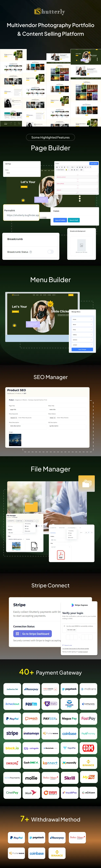Pick the 2checkout payment logo
The image size is (101, 868).
click(x=12, y=704)
